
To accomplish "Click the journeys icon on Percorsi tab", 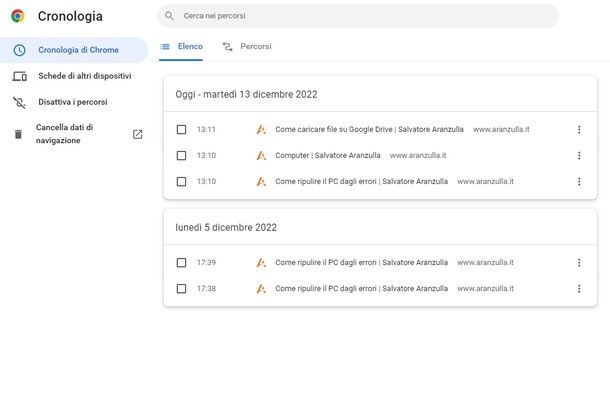I will point(227,47).
